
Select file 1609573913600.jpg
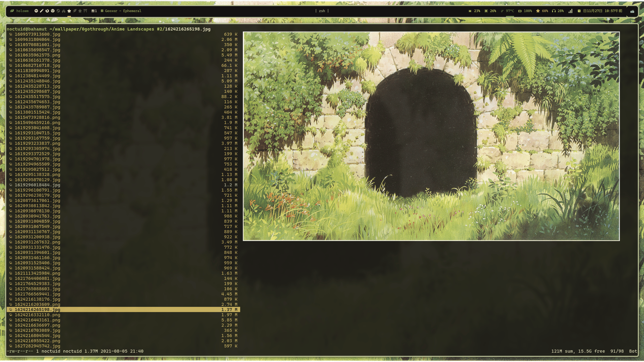(x=123, y=34)
